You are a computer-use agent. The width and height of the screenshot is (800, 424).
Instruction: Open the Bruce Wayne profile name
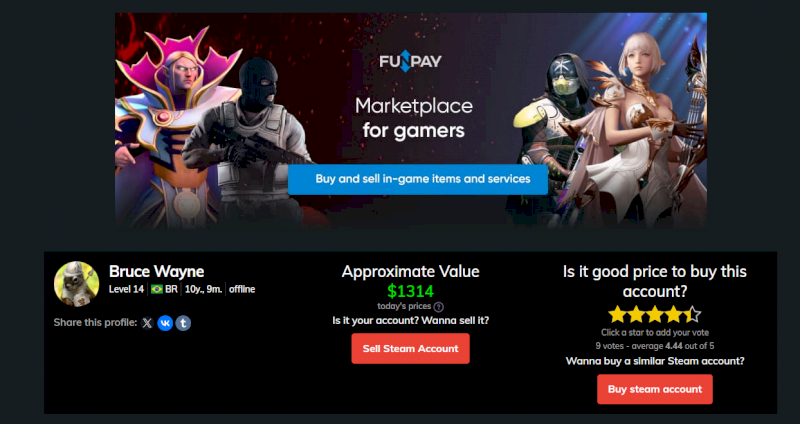(x=157, y=271)
